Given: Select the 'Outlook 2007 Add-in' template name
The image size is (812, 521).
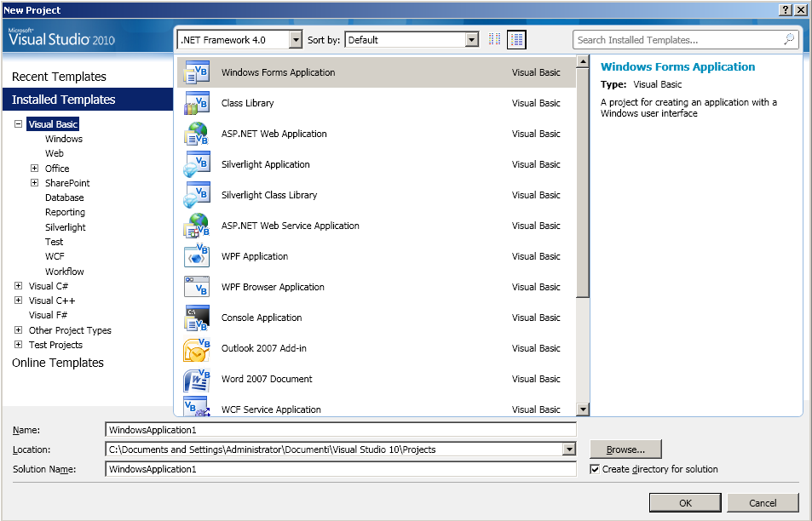Looking at the screenshot, I should (263, 348).
